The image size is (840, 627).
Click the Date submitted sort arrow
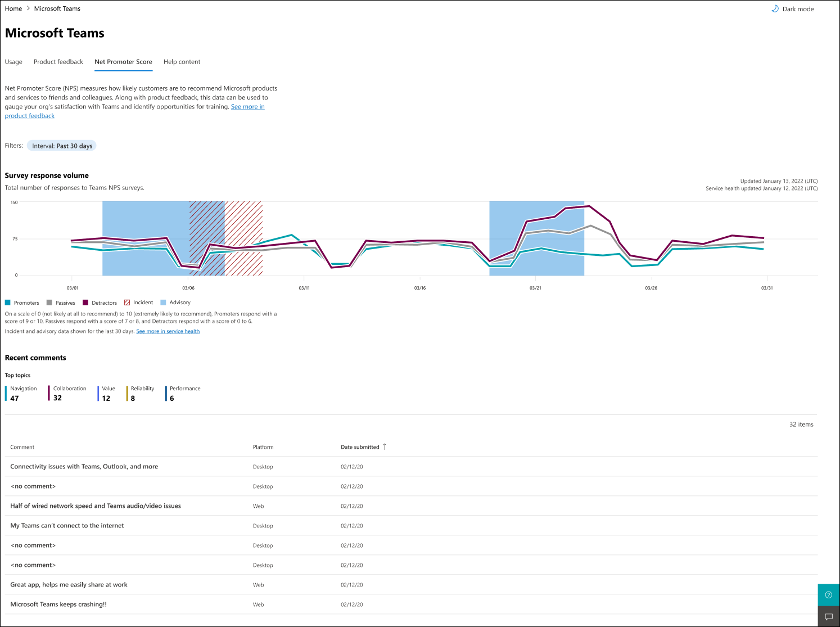(x=385, y=446)
